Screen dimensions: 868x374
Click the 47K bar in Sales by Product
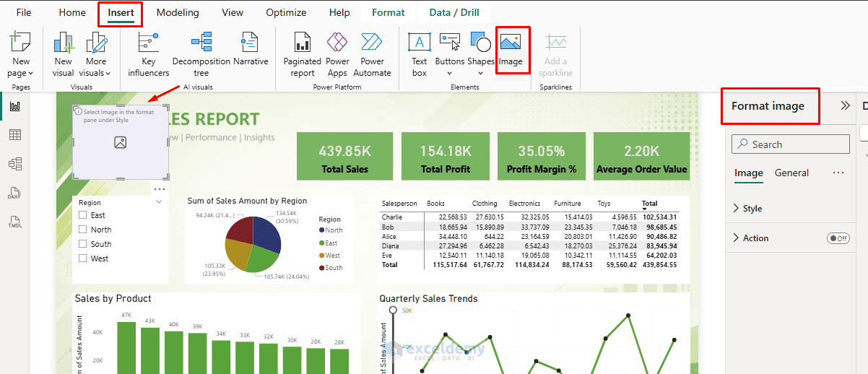pos(126,347)
